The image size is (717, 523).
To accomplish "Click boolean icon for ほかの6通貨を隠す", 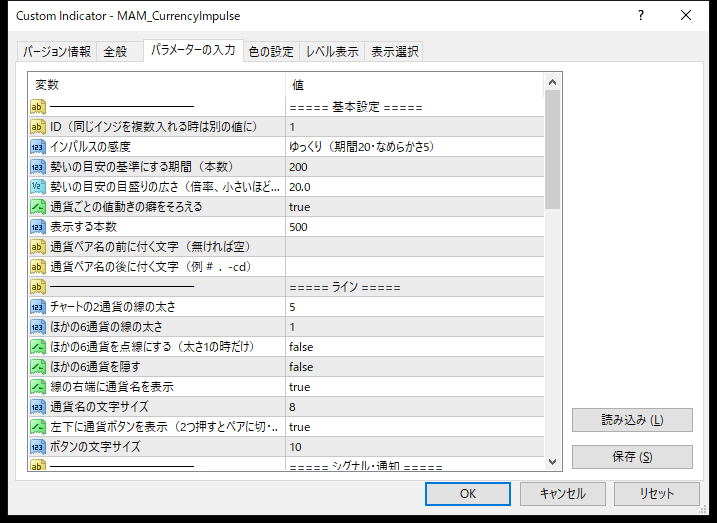I will (x=38, y=367).
